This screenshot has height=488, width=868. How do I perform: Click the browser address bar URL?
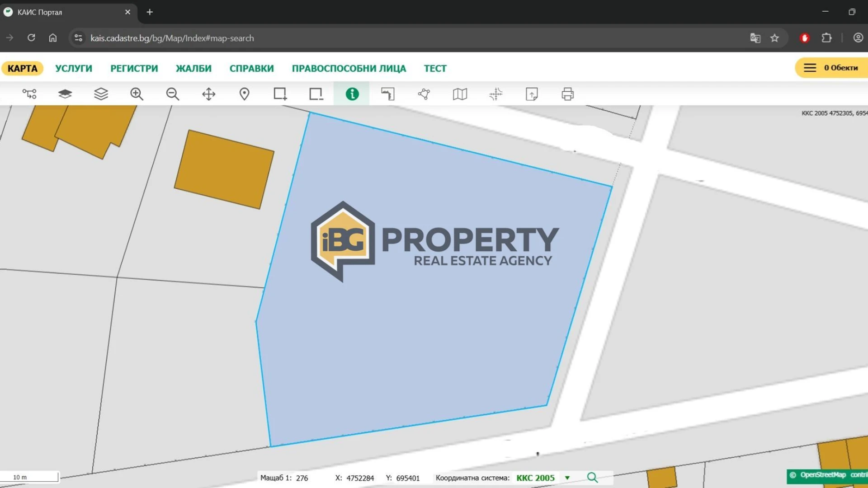click(x=172, y=38)
